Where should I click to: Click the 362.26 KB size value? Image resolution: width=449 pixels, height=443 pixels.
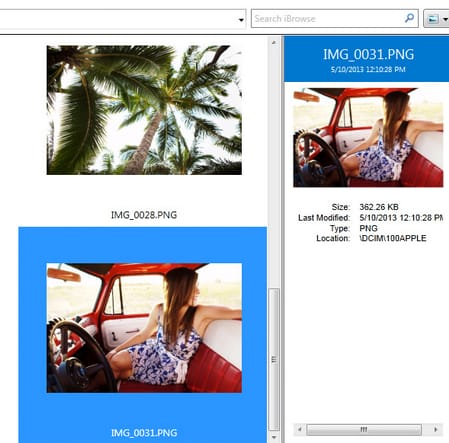coord(379,207)
